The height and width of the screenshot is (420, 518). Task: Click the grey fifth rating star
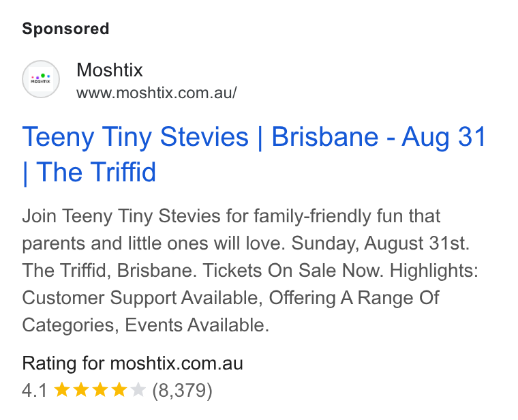point(138,389)
